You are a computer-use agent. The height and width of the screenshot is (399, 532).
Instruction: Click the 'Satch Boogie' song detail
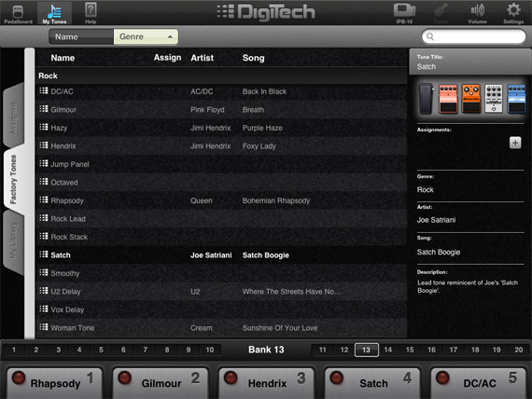click(x=439, y=252)
